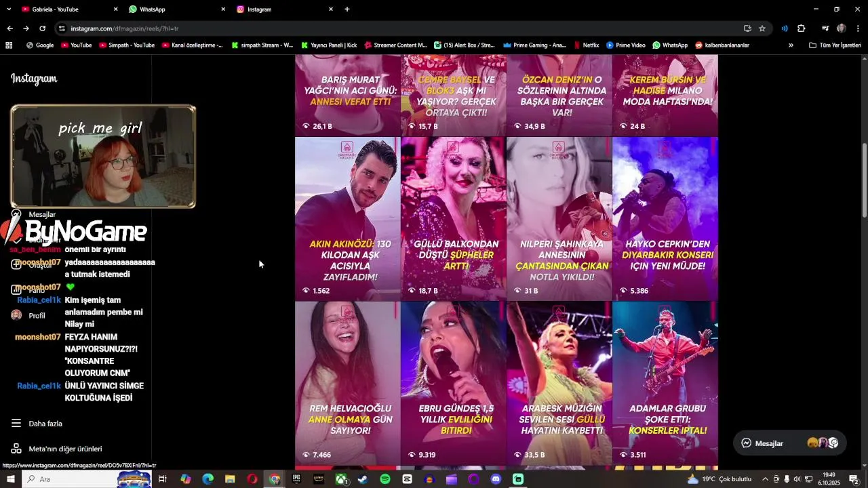Open the Güllü balkondan düştü reel
Image resolution: width=868 pixels, height=488 pixels.
(453, 219)
